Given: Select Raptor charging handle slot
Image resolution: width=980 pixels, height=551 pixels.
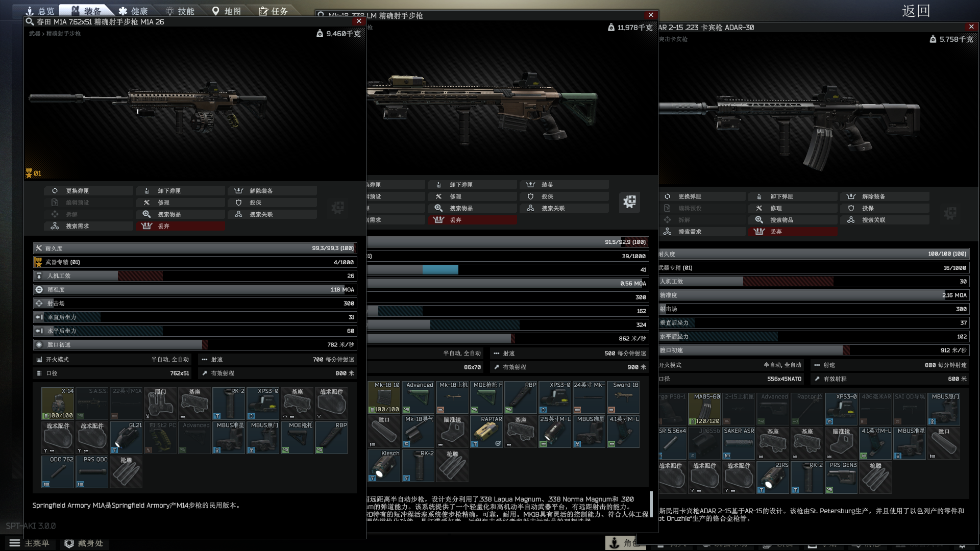Looking at the screenshot, I should (807, 409).
